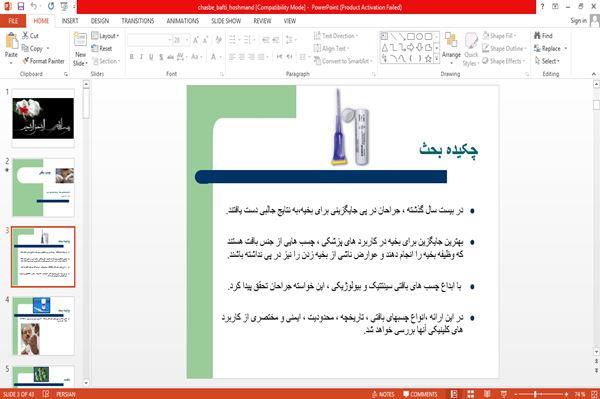Open the Help question mark

click(x=542, y=7)
